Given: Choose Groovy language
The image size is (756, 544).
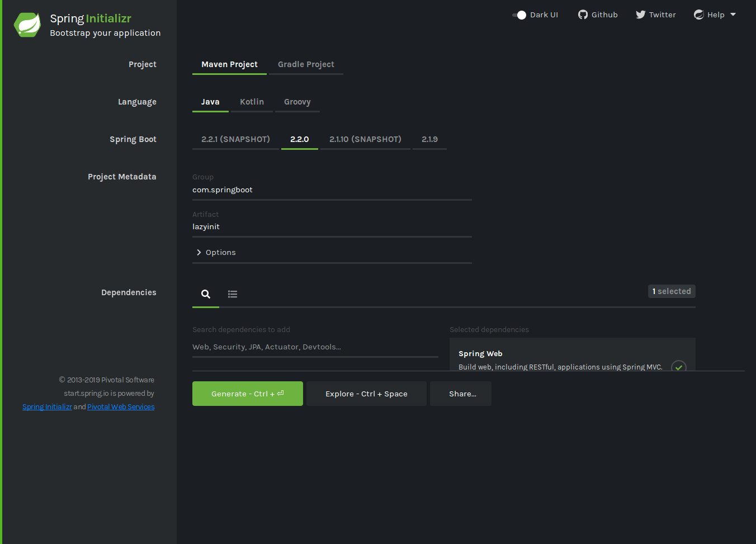Looking at the screenshot, I should point(297,102).
